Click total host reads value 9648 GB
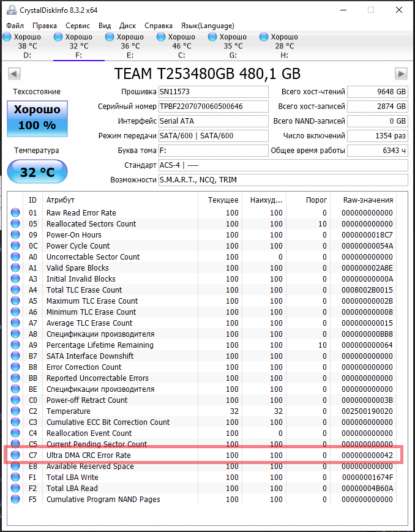Image resolution: width=415 pixels, height=532 pixels. click(x=377, y=92)
